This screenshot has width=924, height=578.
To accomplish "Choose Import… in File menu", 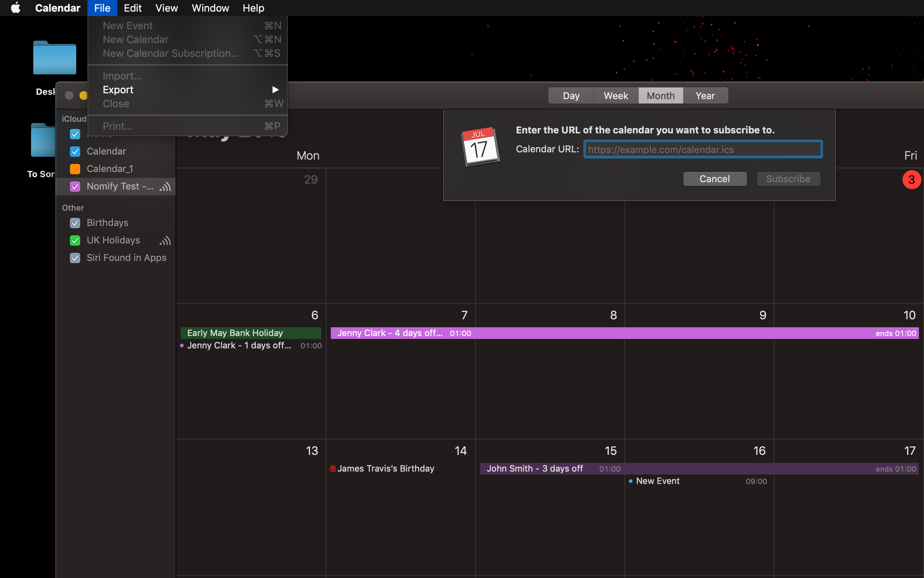I will (187, 76).
